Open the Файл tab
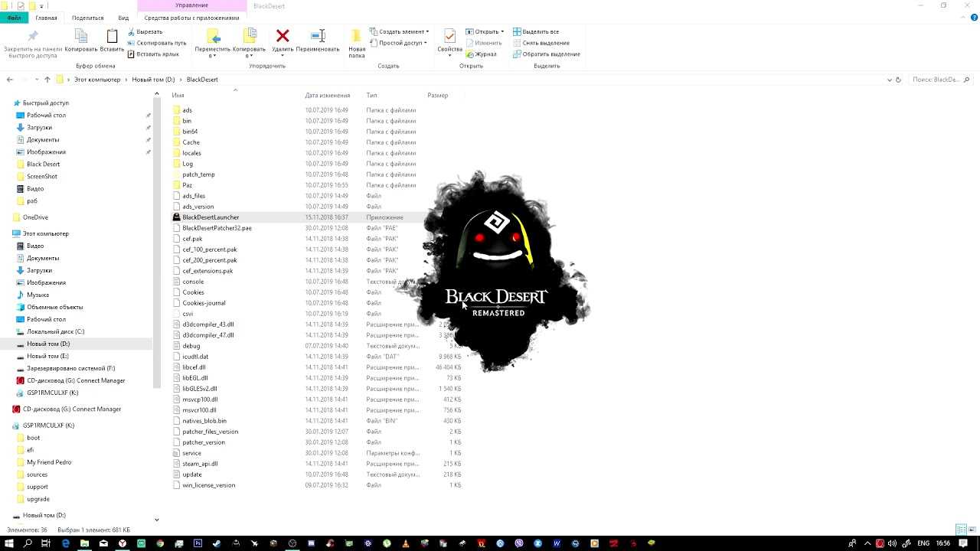Screen dimensions: 980x551 click(x=14, y=18)
